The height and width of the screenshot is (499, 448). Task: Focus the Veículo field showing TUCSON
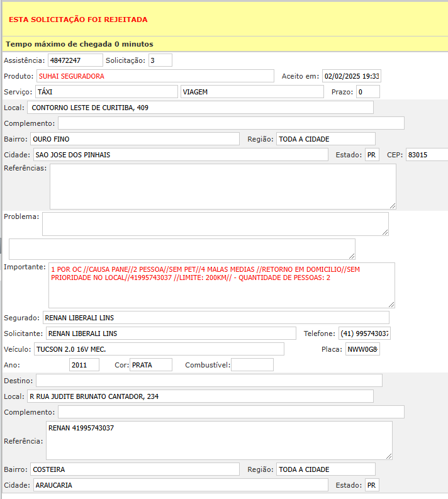(x=159, y=349)
